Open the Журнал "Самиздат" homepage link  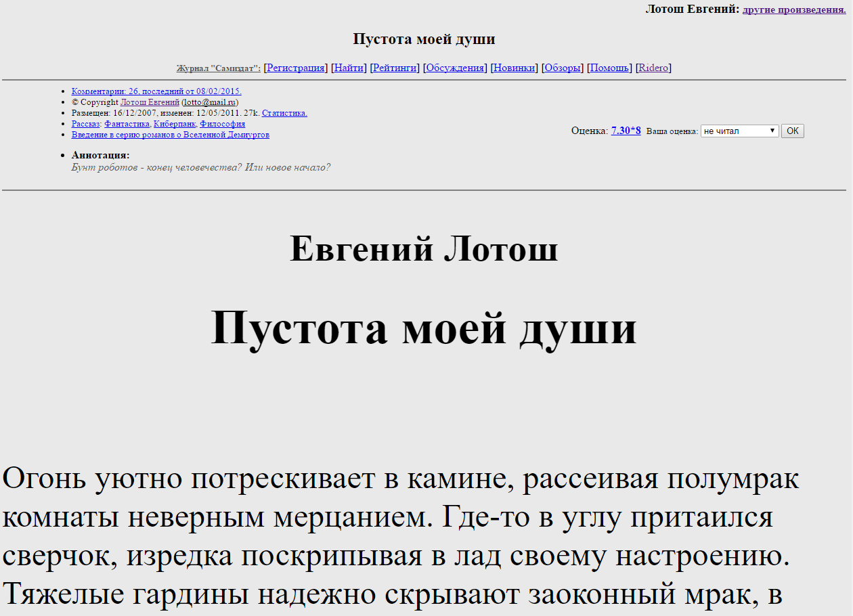pos(217,67)
